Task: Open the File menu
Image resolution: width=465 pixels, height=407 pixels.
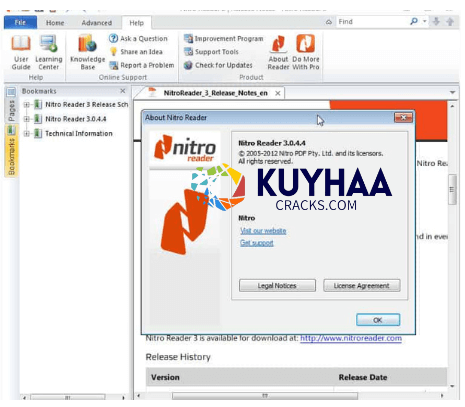Action: coord(20,22)
